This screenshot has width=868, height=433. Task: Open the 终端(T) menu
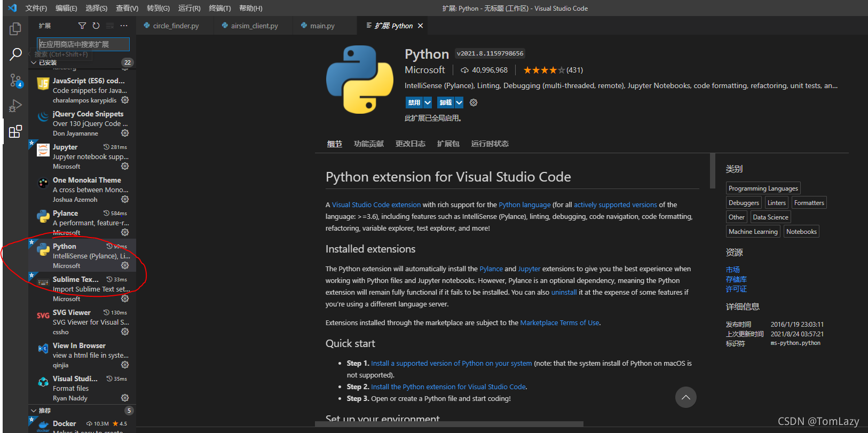tap(219, 8)
